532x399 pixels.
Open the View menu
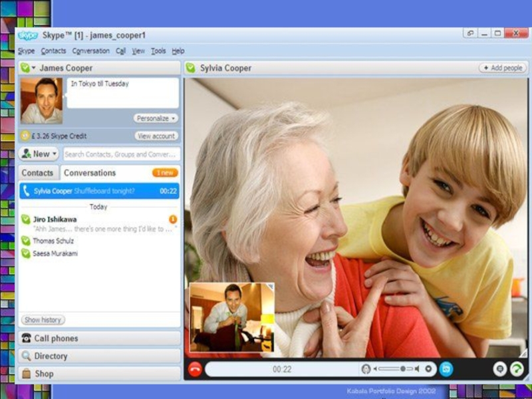pos(138,51)
